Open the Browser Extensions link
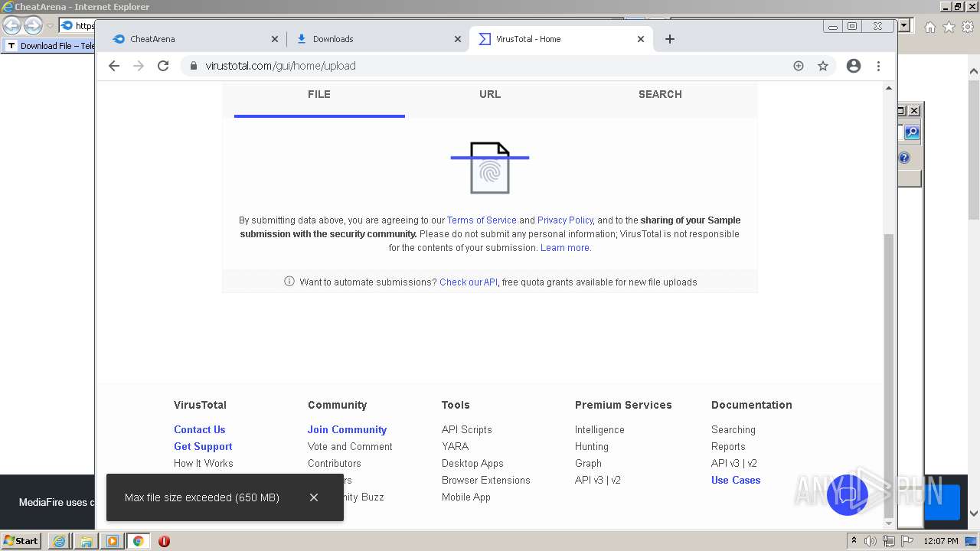 pyautogui.click(x=486, y=480)
